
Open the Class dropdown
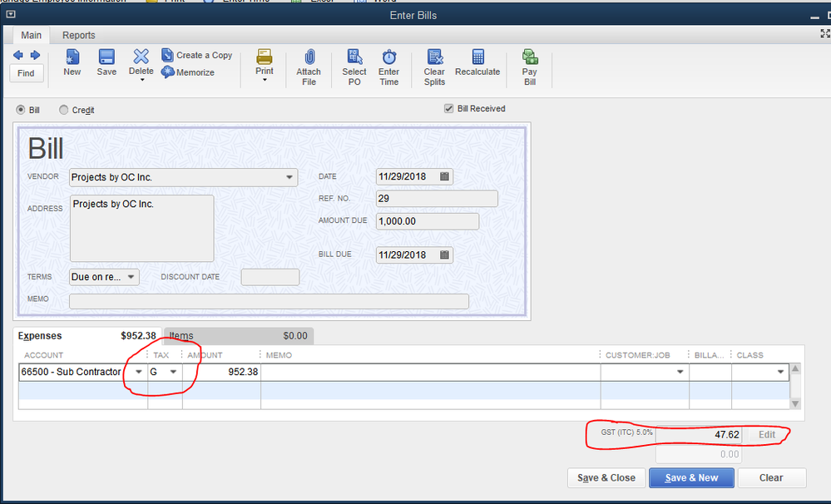780,372
